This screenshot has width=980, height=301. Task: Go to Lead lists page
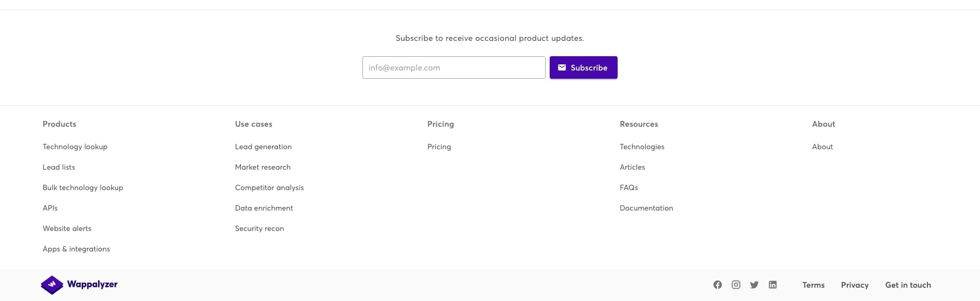coord(59,167)
